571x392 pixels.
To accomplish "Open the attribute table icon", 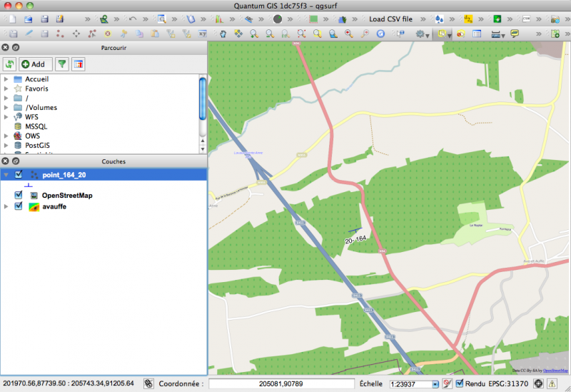I will 477,34.
